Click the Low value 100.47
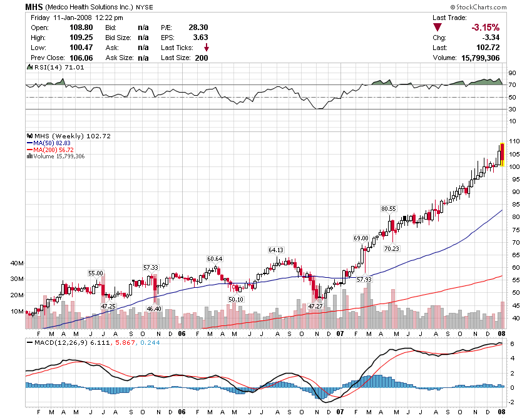 point(81,48)
